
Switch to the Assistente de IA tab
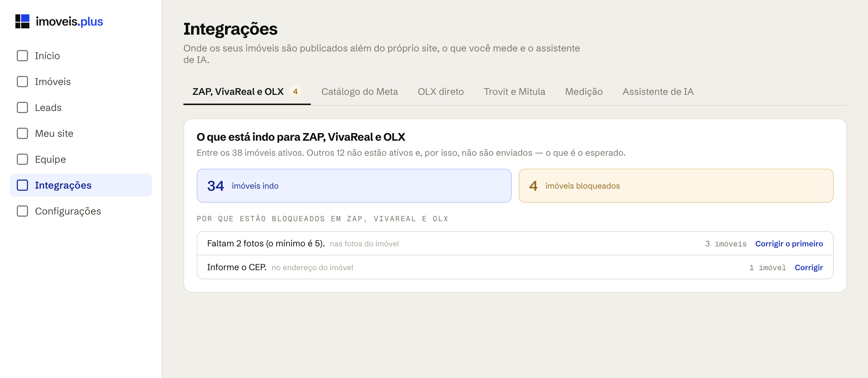(x=658, y=92)
